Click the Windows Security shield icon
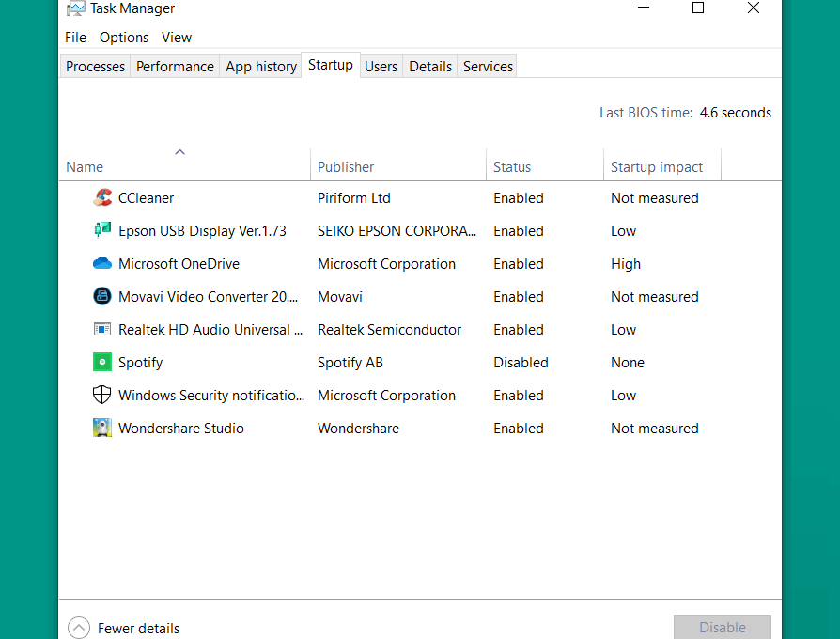This screenshot has height=639, width=840. coord(101,395)
